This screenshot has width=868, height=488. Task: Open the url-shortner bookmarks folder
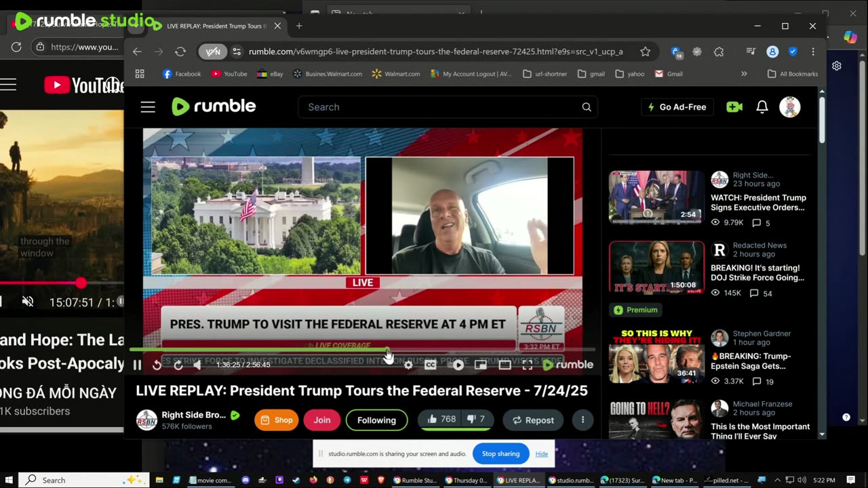(x=545, y=74)
